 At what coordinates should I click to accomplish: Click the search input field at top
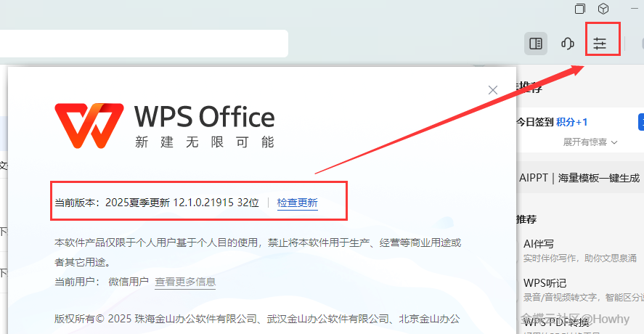144,44
